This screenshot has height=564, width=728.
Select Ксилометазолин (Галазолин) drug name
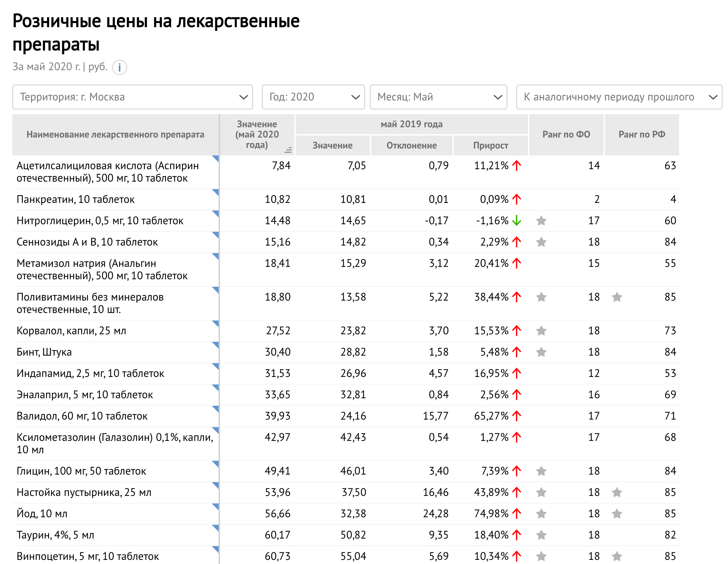pos(115,444)
